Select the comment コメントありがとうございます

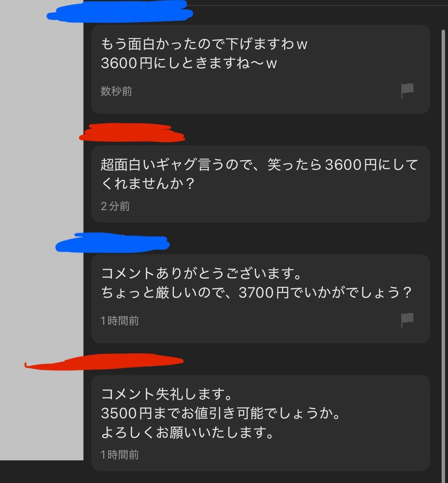coord(261,299)
